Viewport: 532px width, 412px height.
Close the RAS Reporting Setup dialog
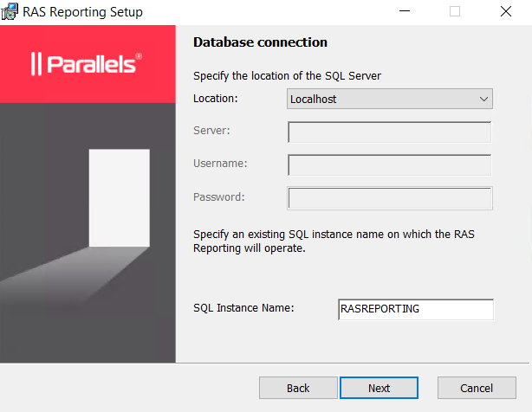(506, 12)
